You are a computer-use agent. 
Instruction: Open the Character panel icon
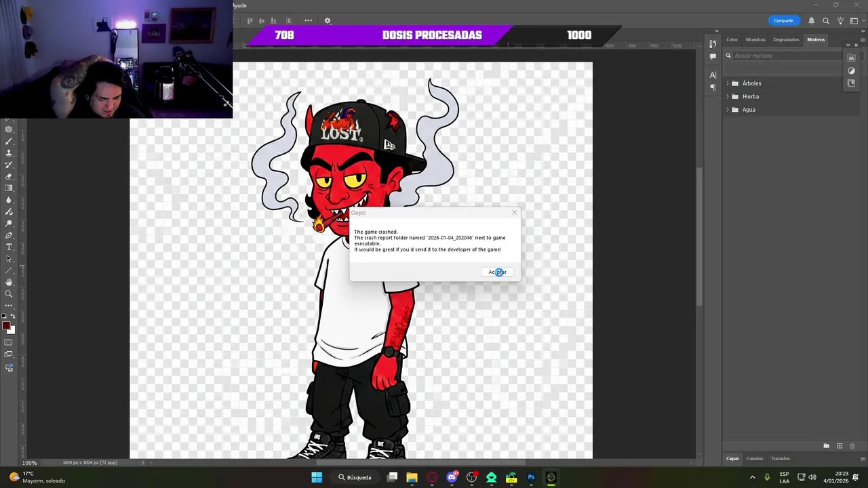pos(713,75)
